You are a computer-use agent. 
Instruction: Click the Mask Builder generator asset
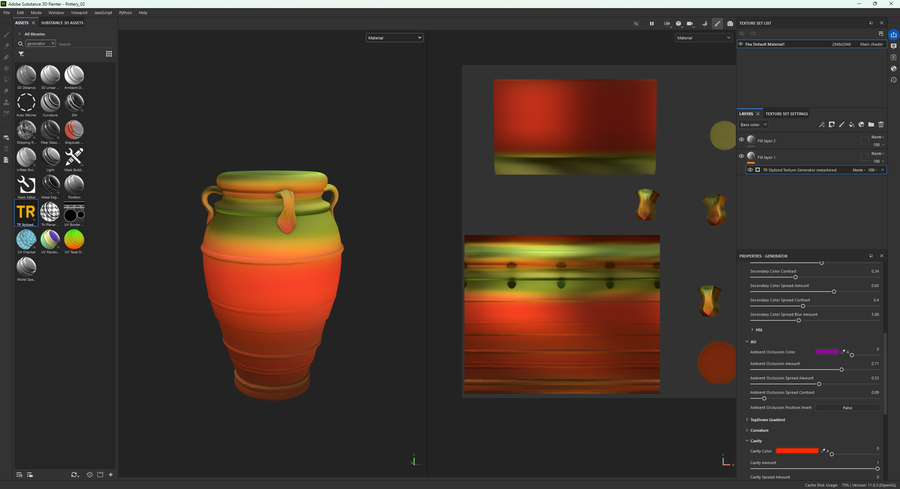(74, 157)
